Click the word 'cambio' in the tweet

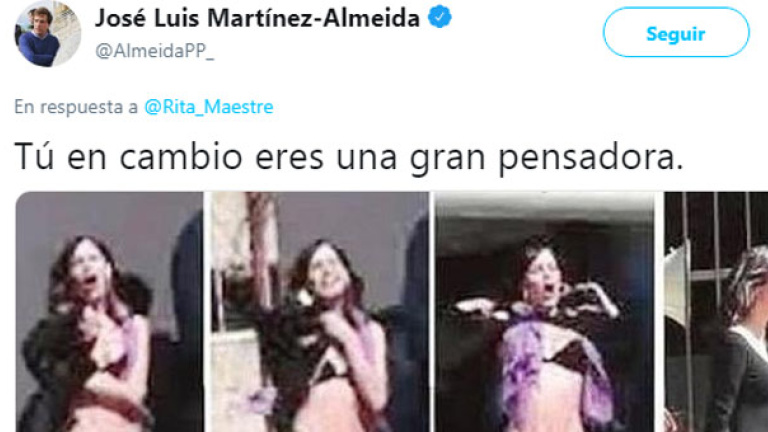[181, 157]
